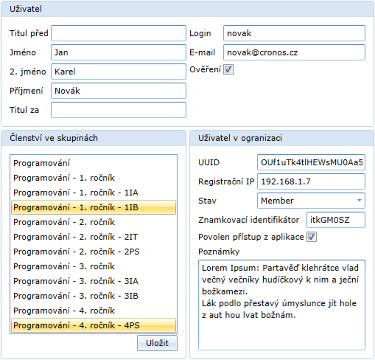The width and height of the screenshot is (375, 360).
Task: Click the Registrační IP field 192.168.1.7
Action: (311, 182)
